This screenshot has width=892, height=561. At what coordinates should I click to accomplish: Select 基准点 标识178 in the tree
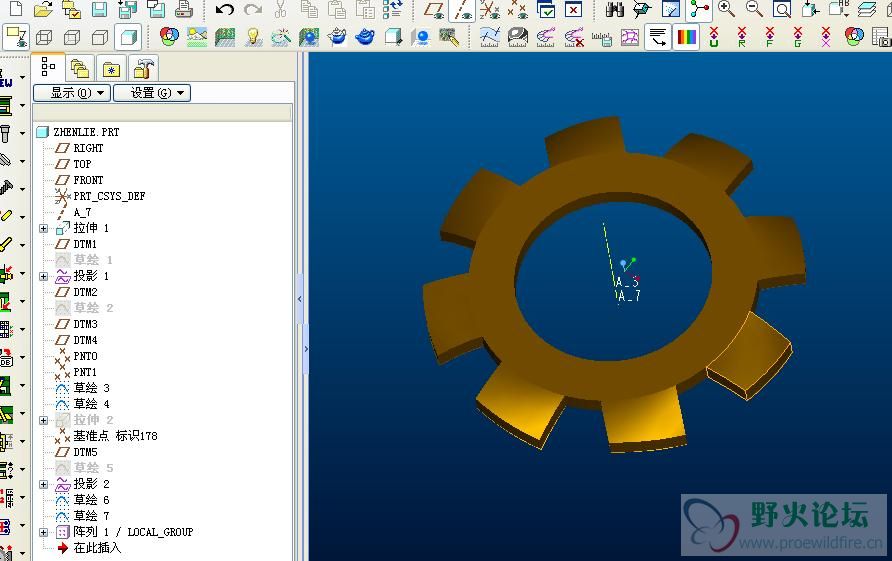click(x=115, y=436)
